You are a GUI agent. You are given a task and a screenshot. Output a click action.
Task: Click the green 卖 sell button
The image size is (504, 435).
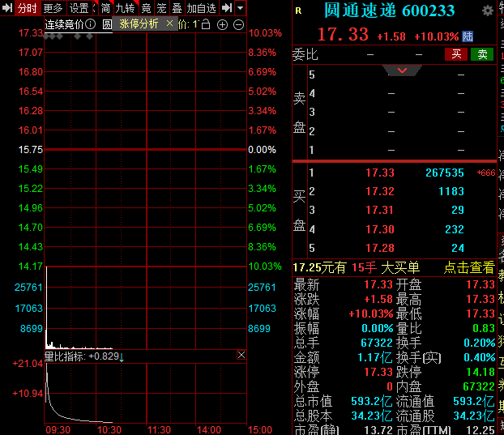(x=482, y=54)
